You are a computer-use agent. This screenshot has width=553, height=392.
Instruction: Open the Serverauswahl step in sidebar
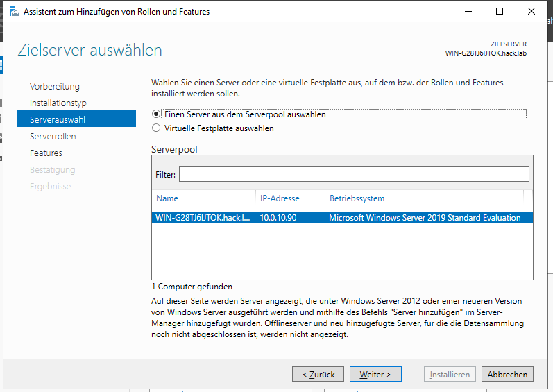[x=58, y=120]
